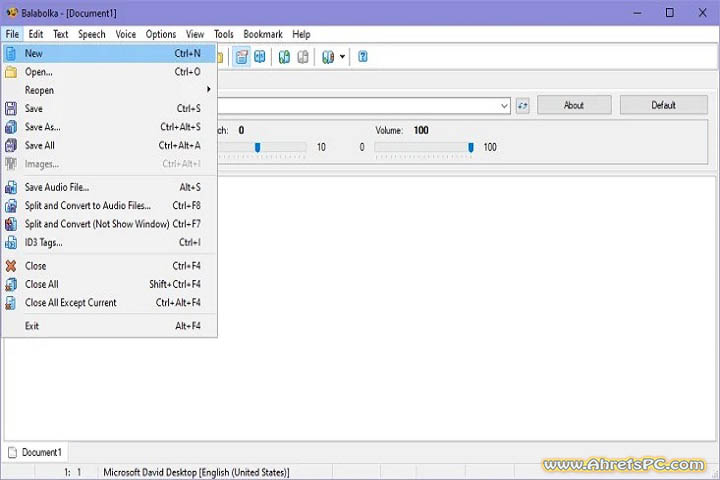Click the highlighted toolbar icon with red top
The width and height of the screenshot is (720, 480).
[242, 57]
